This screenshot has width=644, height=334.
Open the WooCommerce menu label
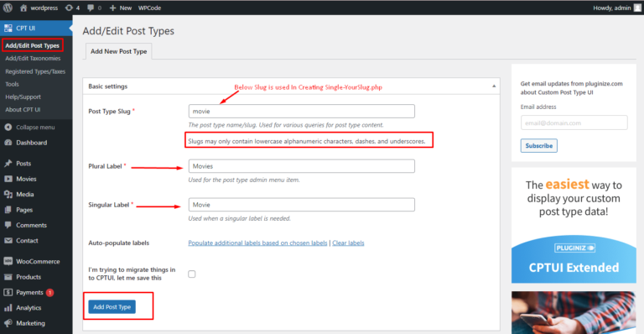(38, 261)
